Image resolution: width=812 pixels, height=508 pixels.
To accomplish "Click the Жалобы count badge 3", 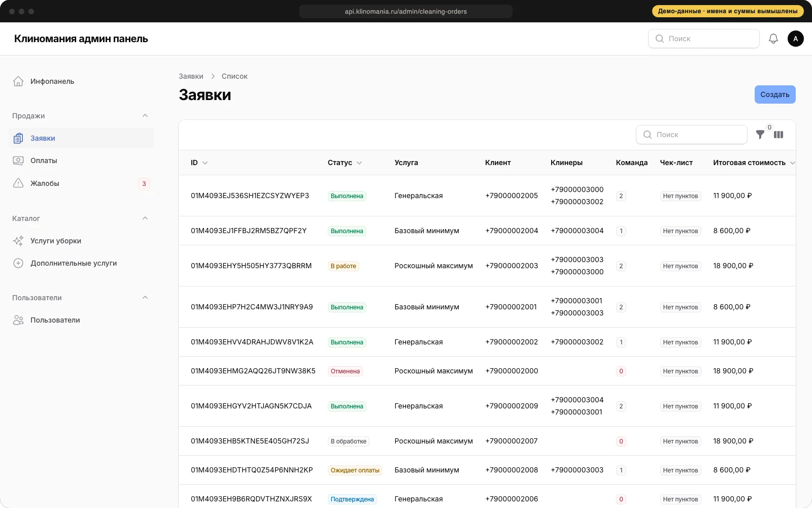I will 144,184.
